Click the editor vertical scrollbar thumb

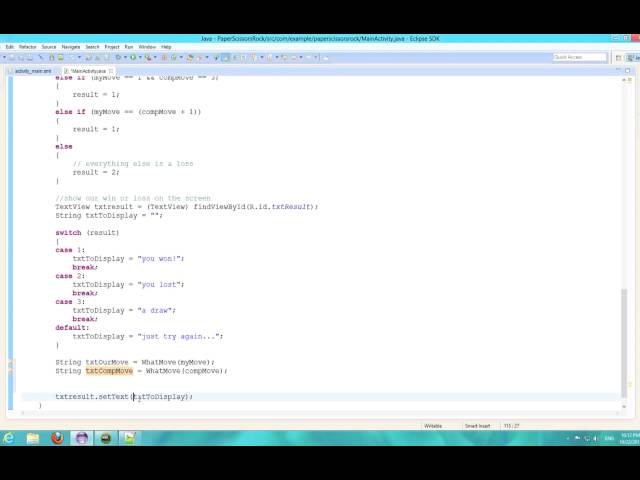(624, 343)
